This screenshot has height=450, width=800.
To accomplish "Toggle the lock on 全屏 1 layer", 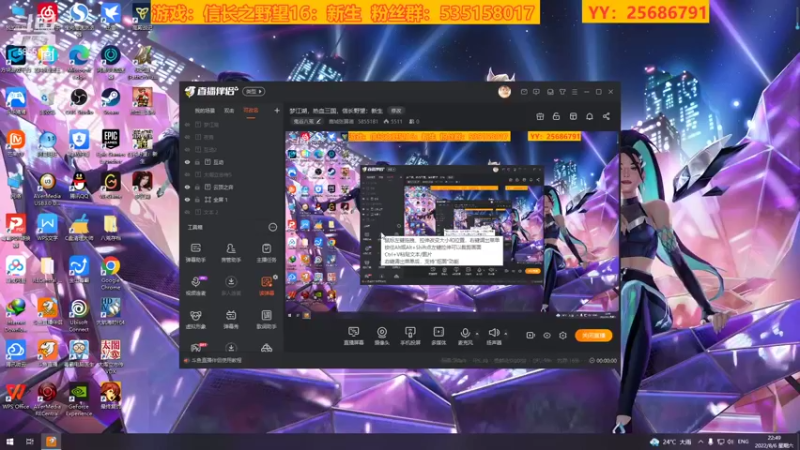I will pos(197,199).
